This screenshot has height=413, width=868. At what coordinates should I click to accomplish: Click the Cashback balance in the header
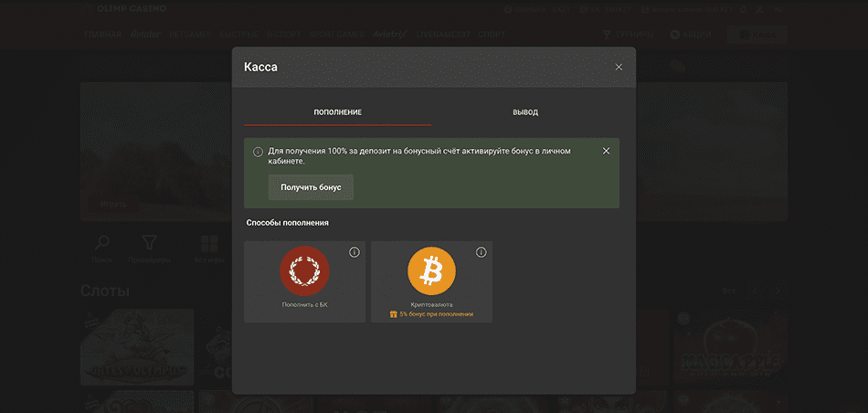537,9
